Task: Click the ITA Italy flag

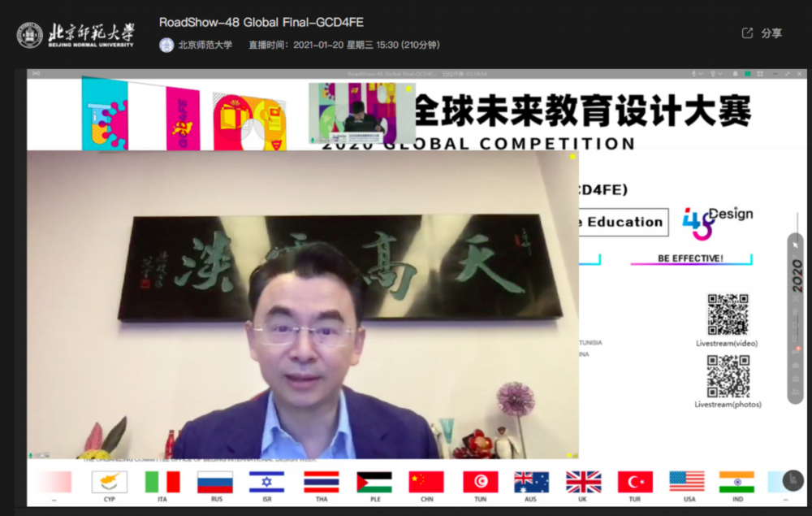Action: coord(162,482)
